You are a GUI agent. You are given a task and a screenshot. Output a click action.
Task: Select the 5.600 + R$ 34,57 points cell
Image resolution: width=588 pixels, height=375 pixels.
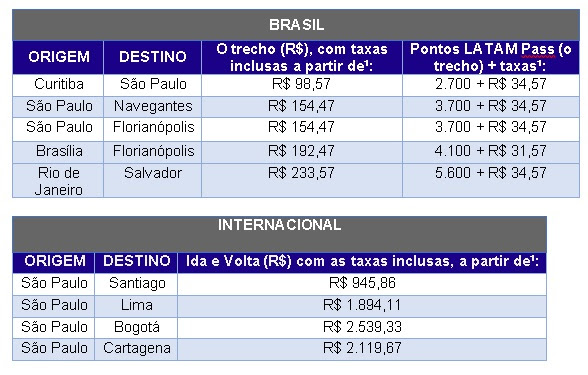pos(490,180)
